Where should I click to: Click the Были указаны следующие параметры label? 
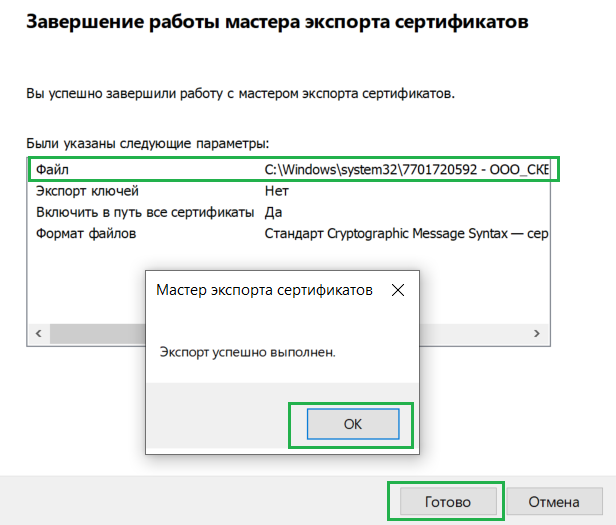tap(147, 145)
